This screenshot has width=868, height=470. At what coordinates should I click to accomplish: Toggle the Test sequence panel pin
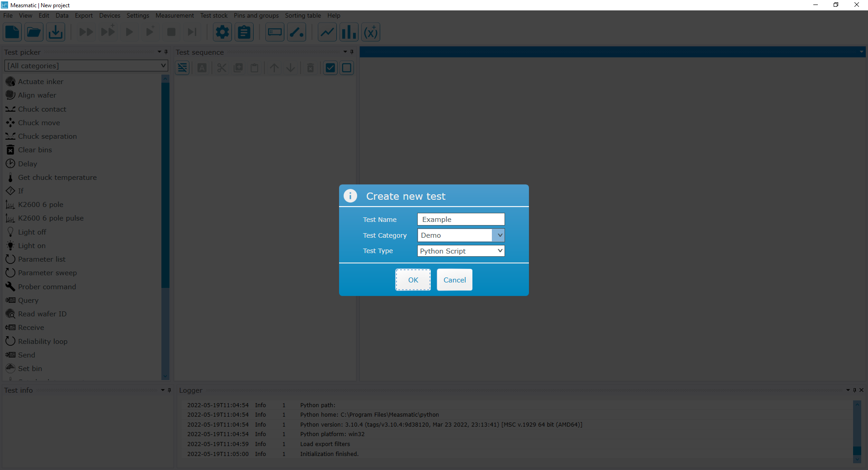[352, 52]
